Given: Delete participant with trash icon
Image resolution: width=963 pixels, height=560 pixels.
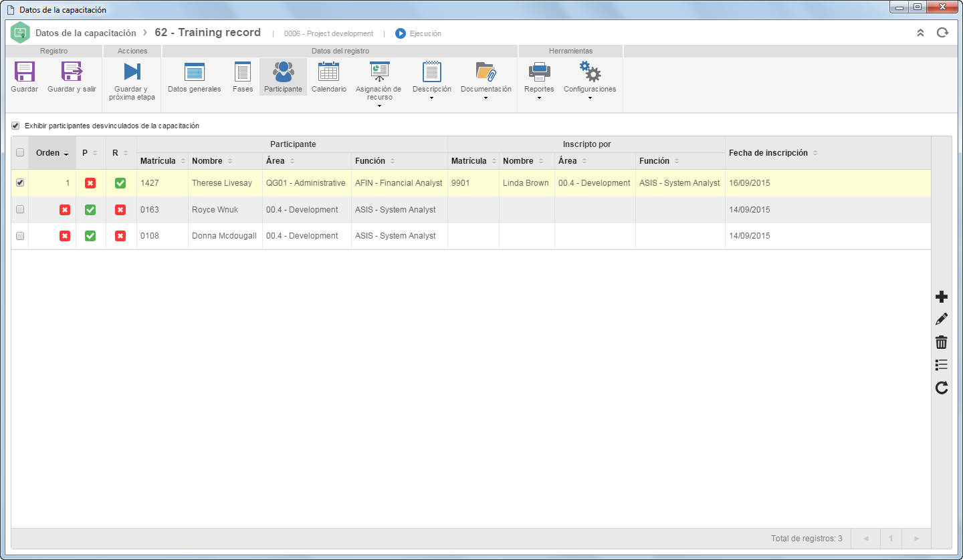Looking at the screenshot, I should coord(942,342).
